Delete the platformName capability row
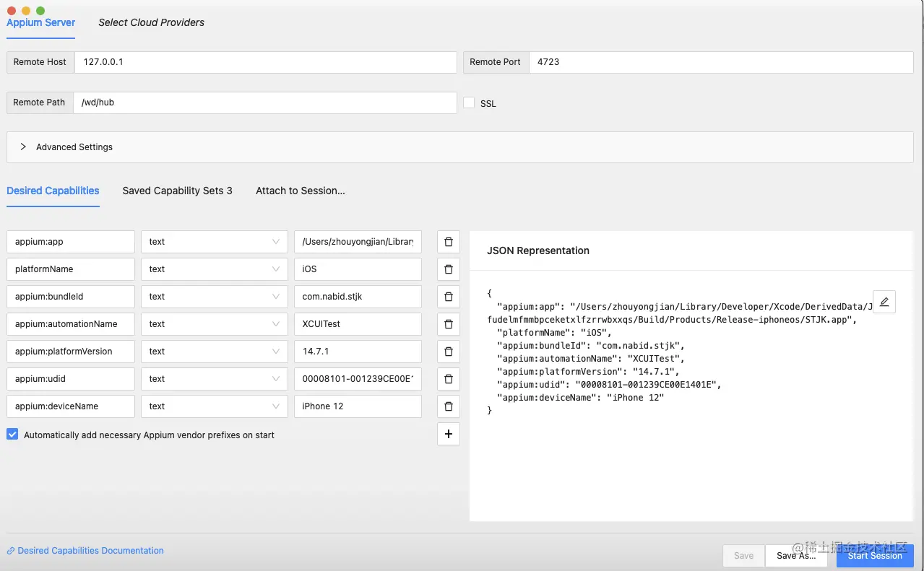 (448, 269)
